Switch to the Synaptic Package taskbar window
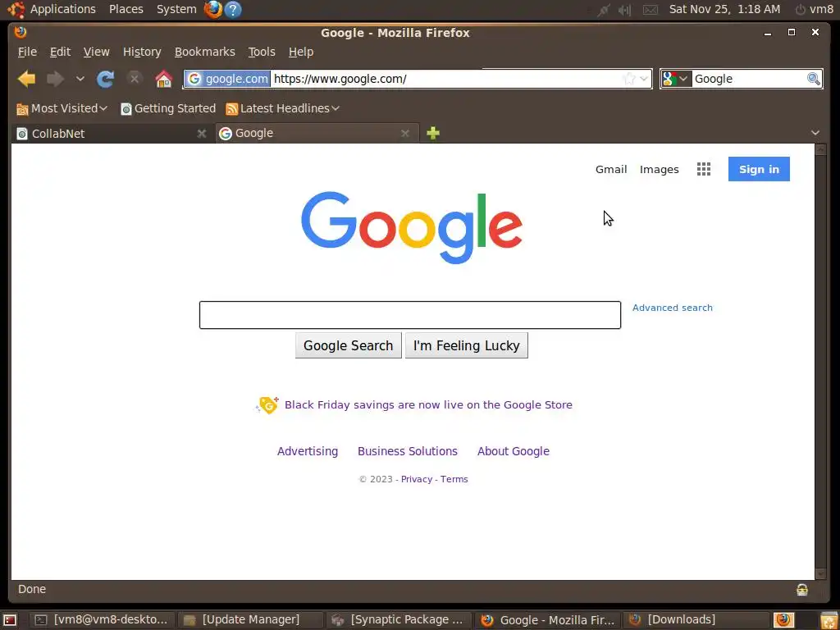 (398, 620)
